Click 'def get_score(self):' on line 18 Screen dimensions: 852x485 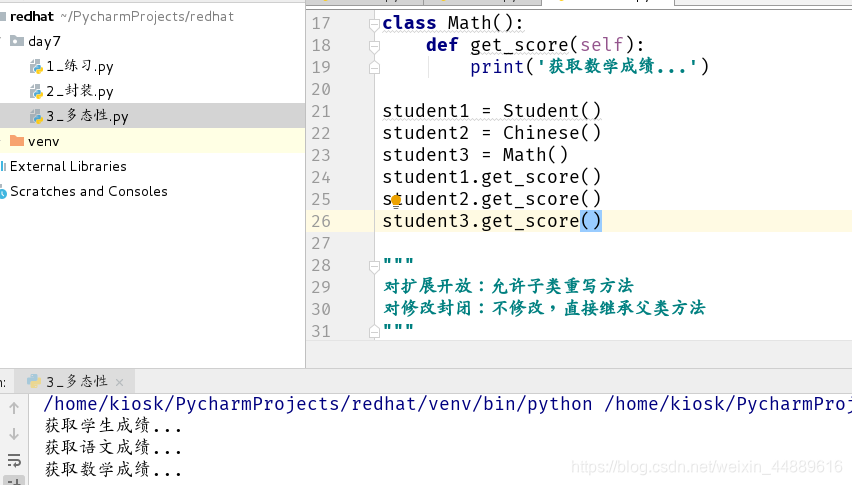click(x=535, y=45)
